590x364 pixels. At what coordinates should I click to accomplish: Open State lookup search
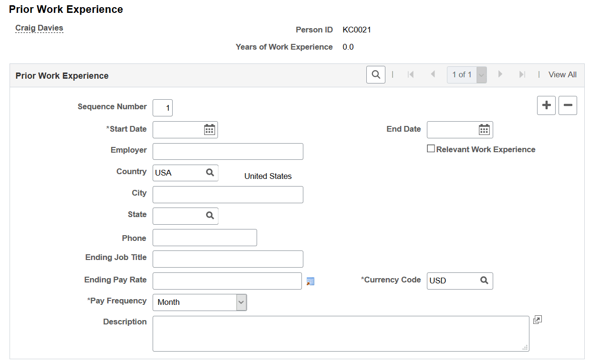click(x=210, y=216)
